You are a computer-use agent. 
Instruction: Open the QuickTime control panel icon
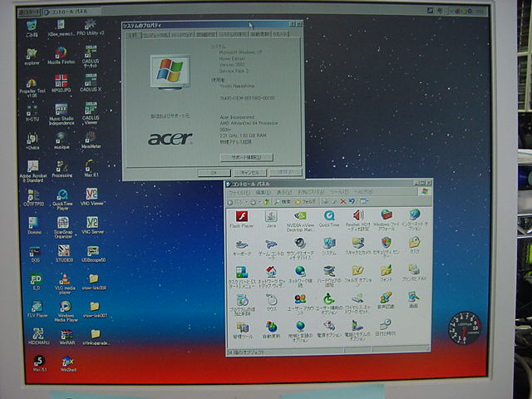[x=329, y=217]
